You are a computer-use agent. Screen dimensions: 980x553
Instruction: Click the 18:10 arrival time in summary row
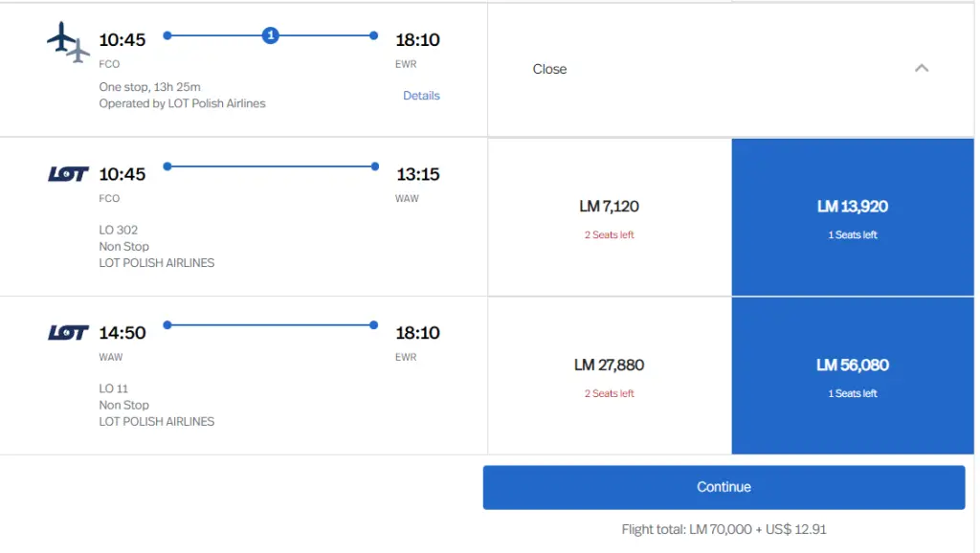coord(418,40)
